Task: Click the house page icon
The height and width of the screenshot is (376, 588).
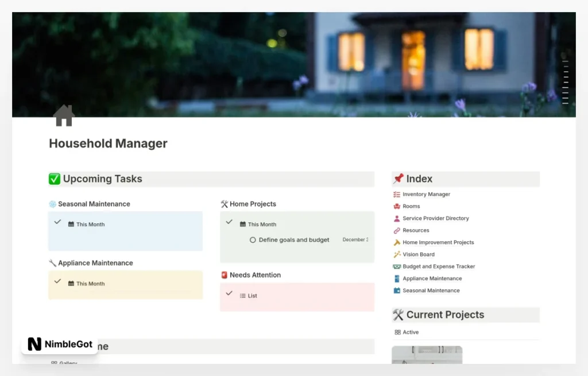Action: pos(64,115)
